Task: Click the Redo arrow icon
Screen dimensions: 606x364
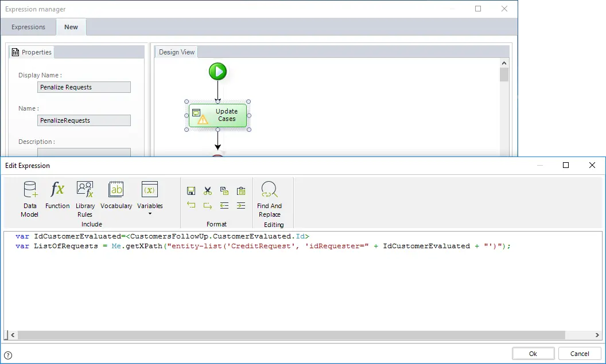Action: 208,205
